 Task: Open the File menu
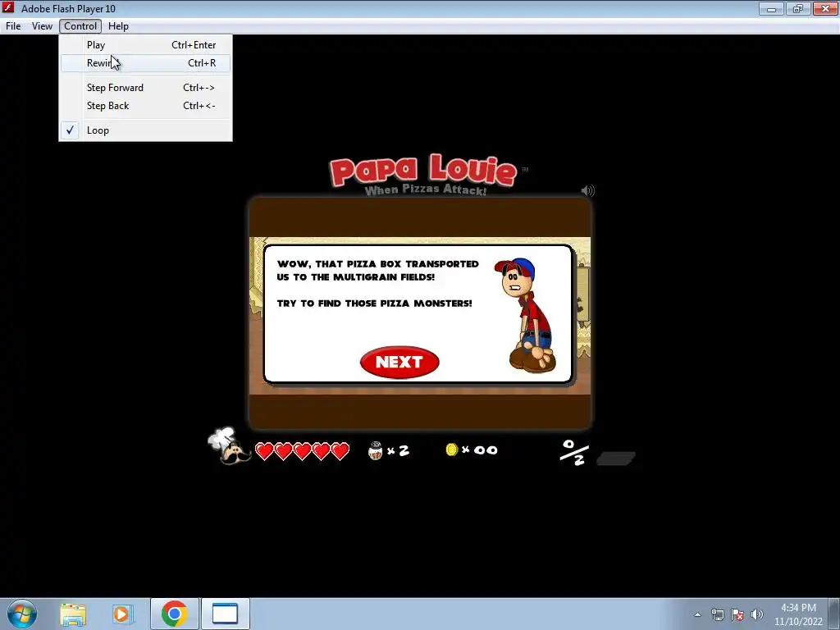(13, 26)
